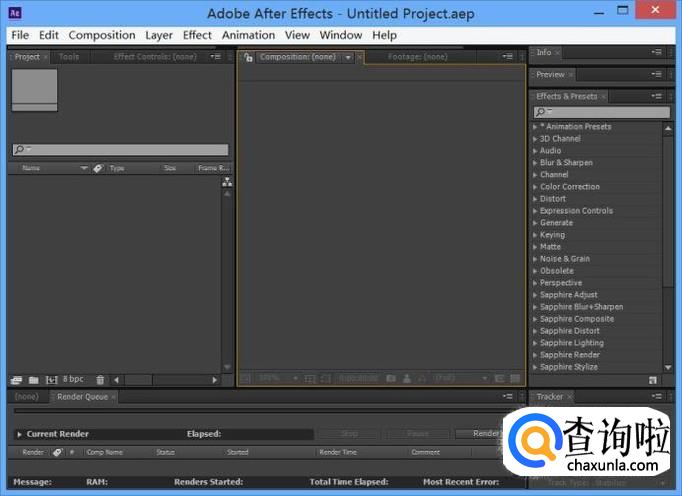This screenshot has height=496, width=682.
Task: Open the Effect menu
Action: pyautogui.click(x=197, y=35)
